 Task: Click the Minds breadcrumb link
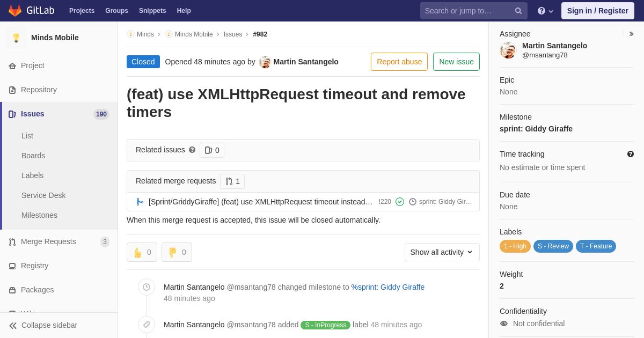click(145, 34)
